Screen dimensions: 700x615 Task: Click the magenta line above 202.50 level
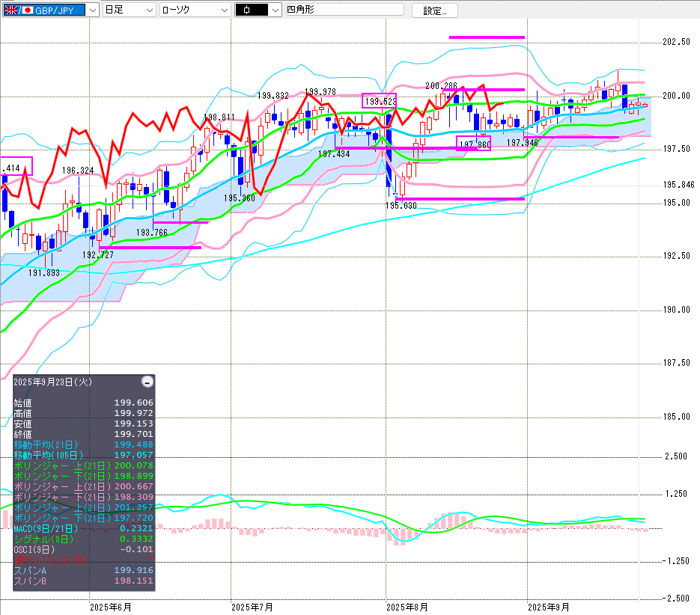487,37
